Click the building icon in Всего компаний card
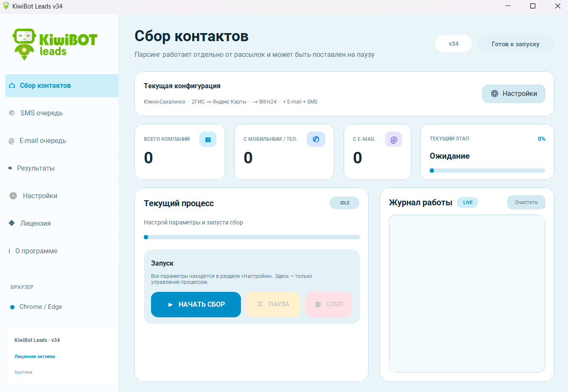This screenshot has height=392, width=568. pos(208,139)
